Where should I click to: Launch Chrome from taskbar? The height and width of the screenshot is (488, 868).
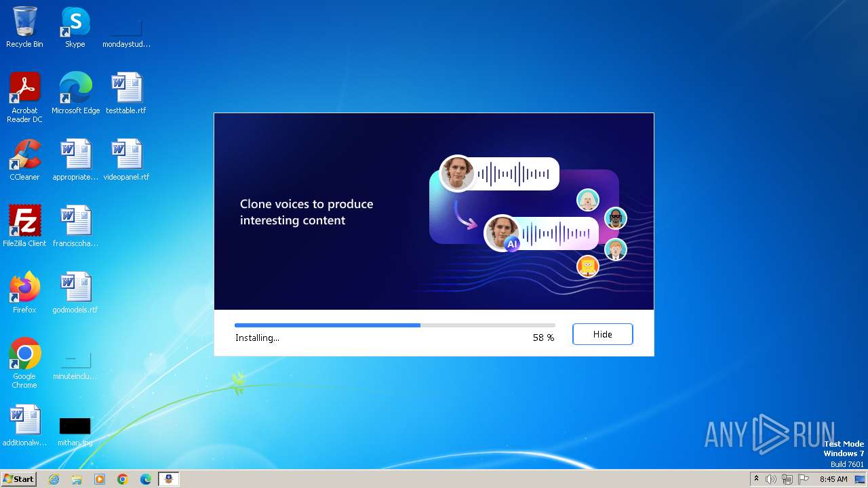123,479
